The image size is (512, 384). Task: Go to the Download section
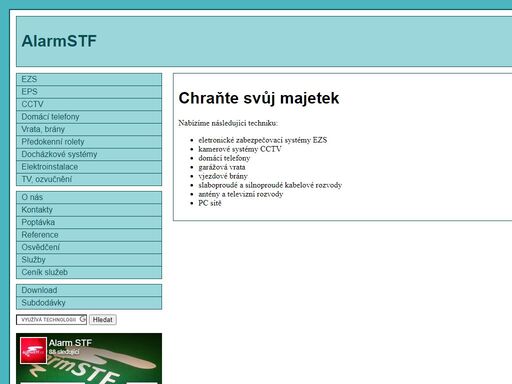pyautogui.click(x=89, y=290)
